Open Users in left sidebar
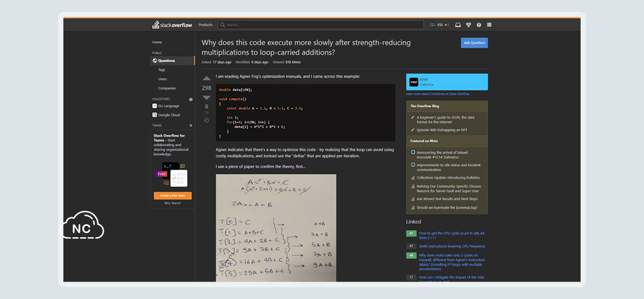This screenshot has height=299, width=644. click(x=162, y=79)
